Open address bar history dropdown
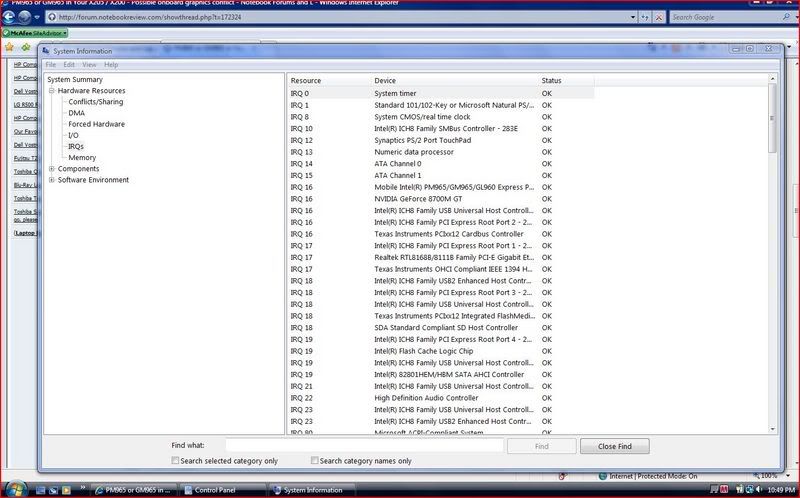The height and width of the screenshot is (498, 800). pos(633,17)
